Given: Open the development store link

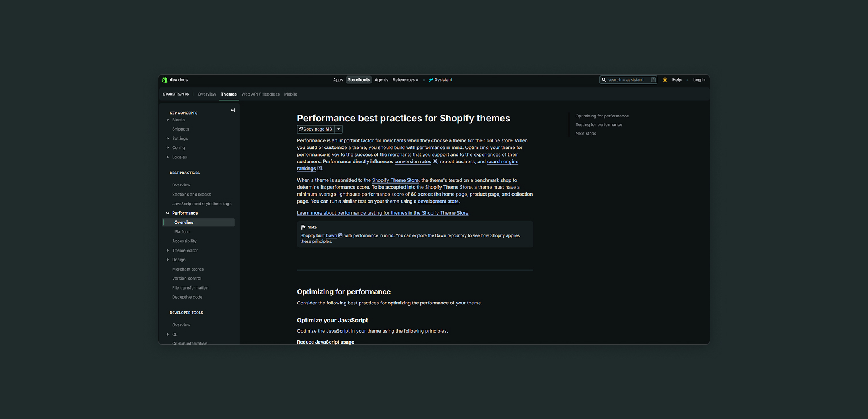Looking at the screenshot, I should coord(438,201).
